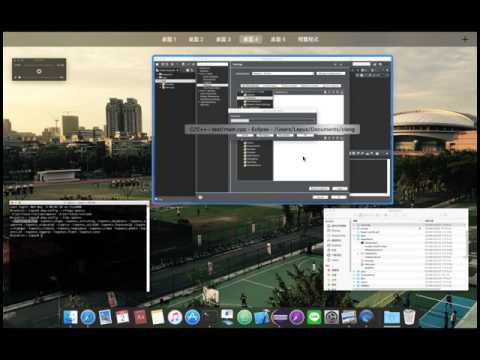
Task: Open the red Acrobat-style Dock icon
Action: (x=140, y=317)
